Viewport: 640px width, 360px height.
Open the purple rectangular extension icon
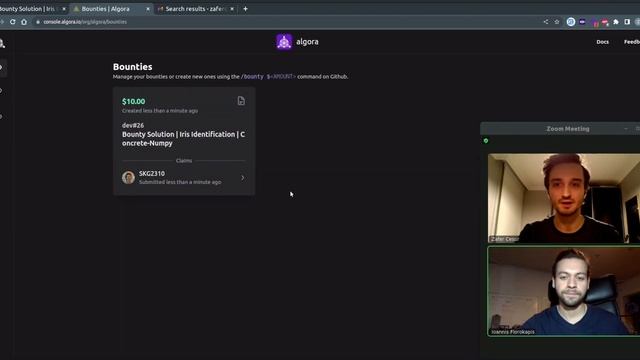point(582,22)
